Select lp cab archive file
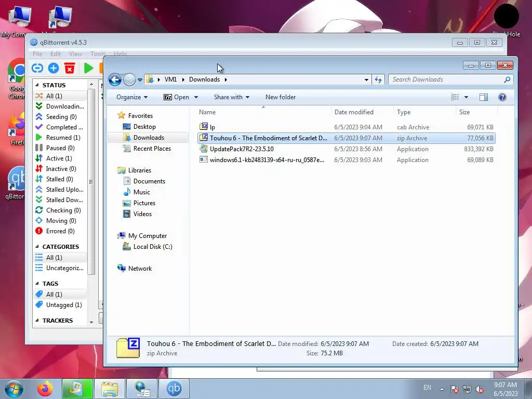 (x=346, y=127)
